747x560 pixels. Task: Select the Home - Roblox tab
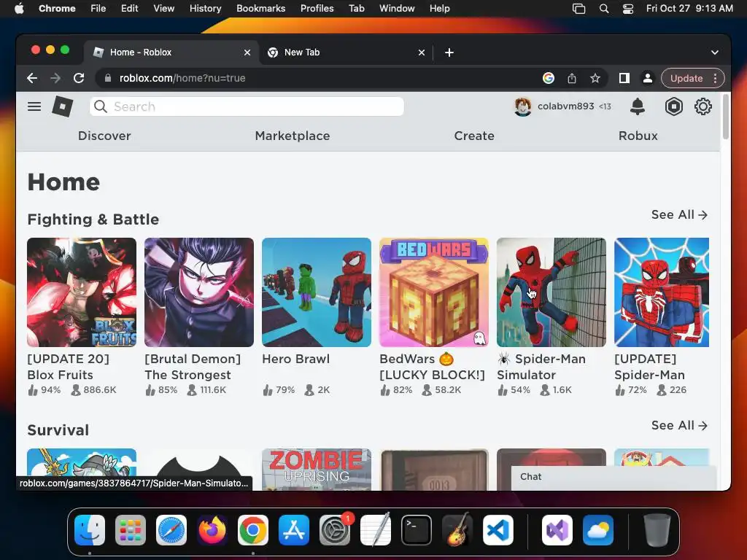[x=171, y=52]
